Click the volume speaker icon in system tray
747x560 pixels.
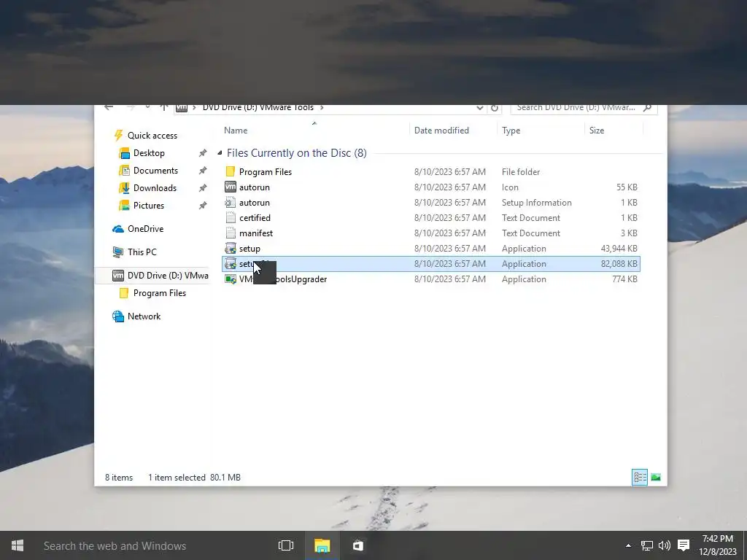pyautogui.click(x=664, y=545)
